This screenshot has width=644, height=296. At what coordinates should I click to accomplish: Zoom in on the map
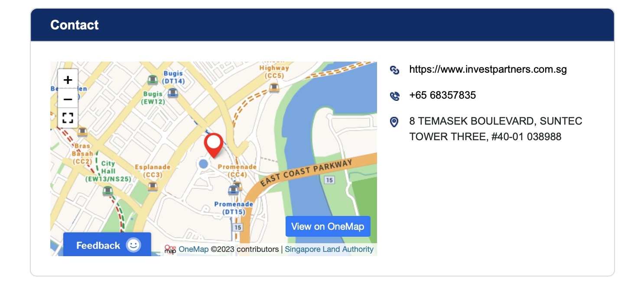pos(68,80)
